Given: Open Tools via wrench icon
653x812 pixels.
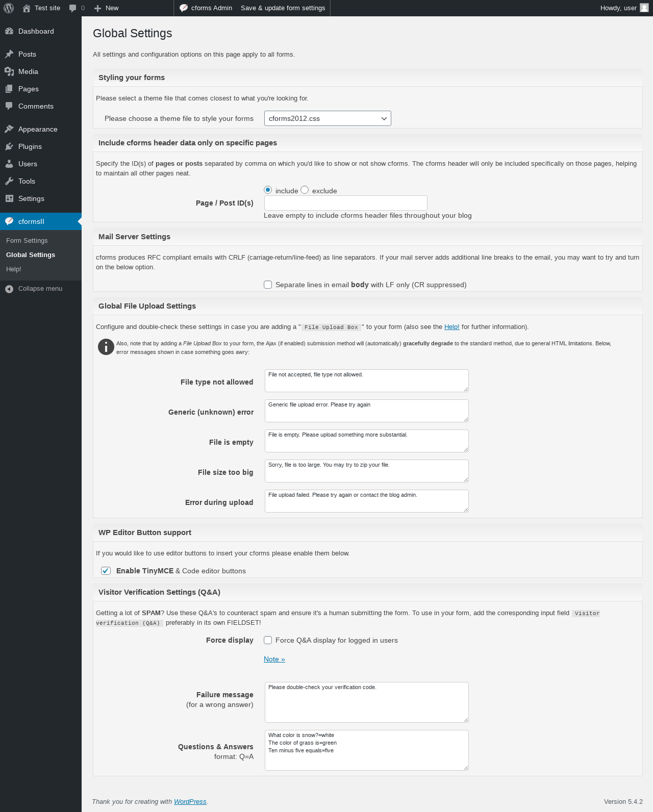Looking at the screenshot, I should (9, 181).
